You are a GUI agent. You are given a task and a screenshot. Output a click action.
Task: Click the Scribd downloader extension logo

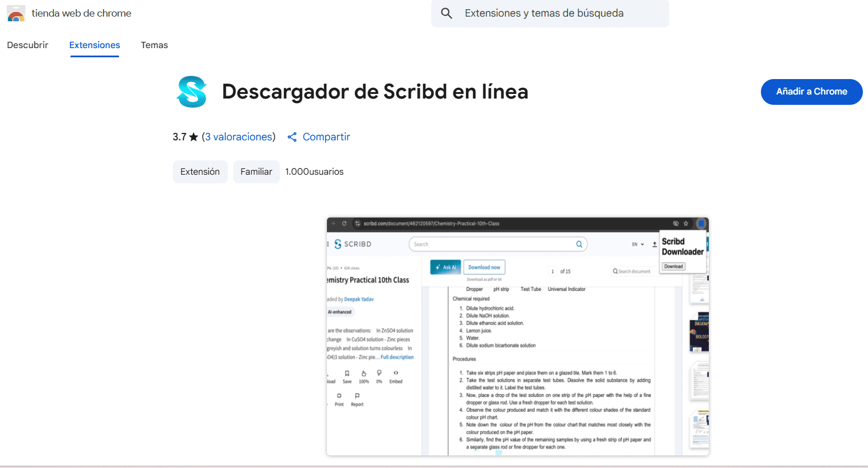(192, 92)
